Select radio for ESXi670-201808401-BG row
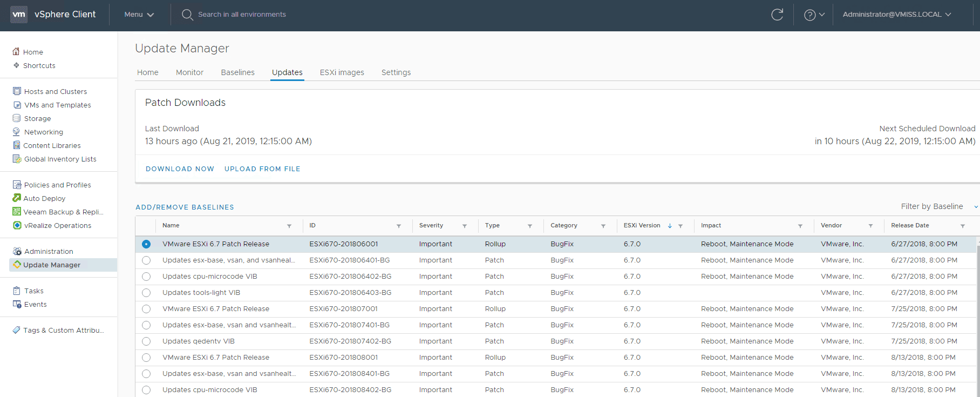980x397 pixels. coord(146,374)
